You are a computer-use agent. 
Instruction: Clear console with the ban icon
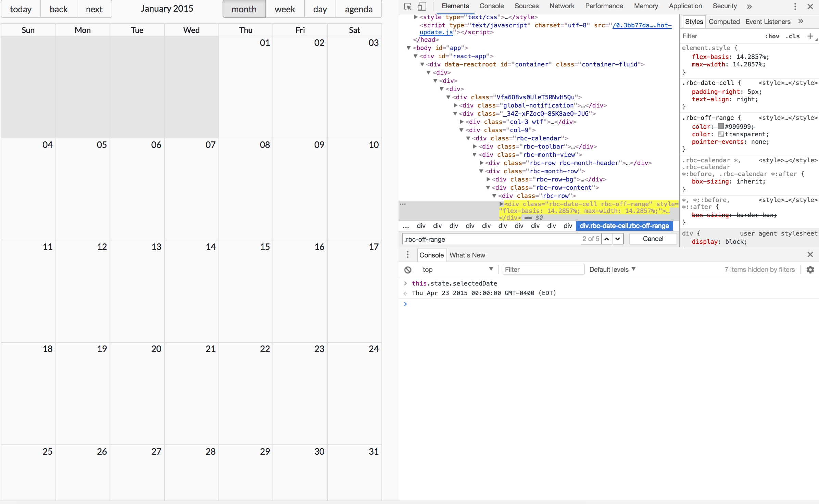(x=408, y=270)
